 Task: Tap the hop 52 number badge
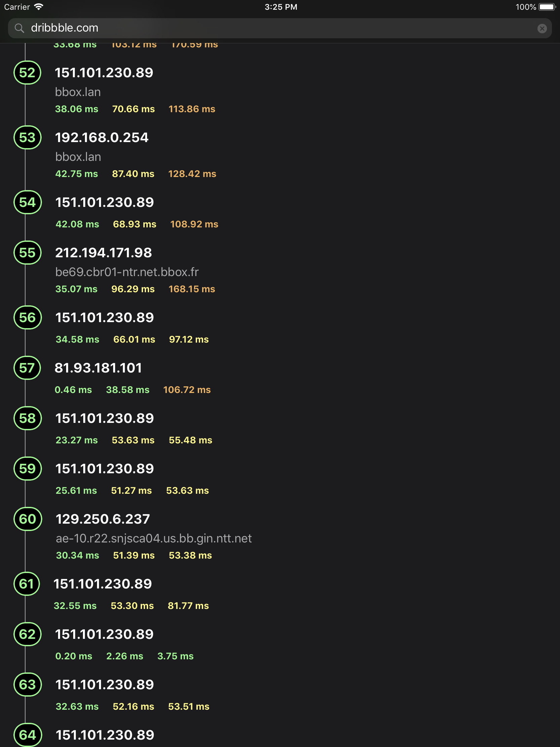27,73
